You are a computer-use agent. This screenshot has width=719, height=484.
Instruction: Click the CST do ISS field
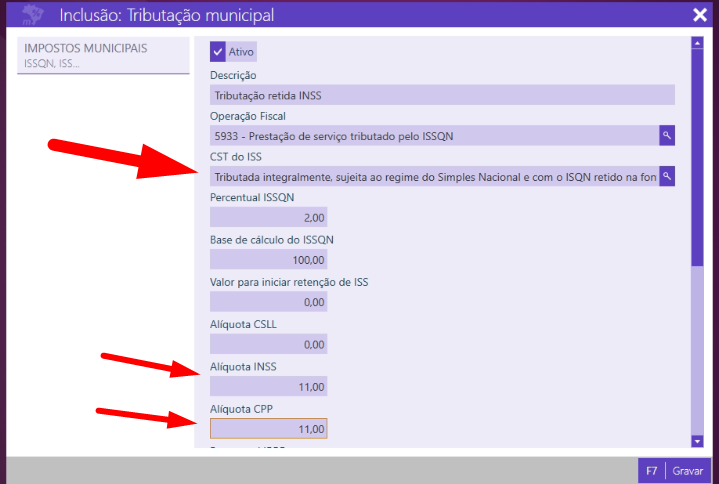pyautogui.click(x=433, y=176)
